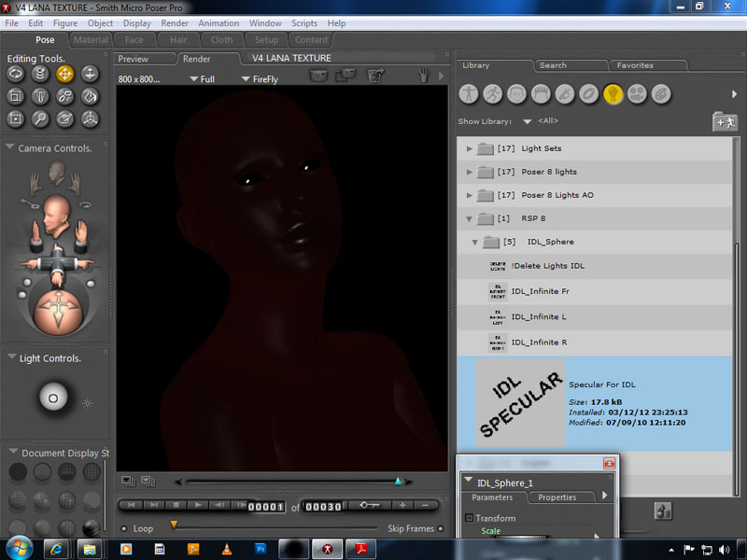The width and height of the screenshot is (747, 560).
Task: Select the Rotate editing tool
Action: tap(16, 74)
